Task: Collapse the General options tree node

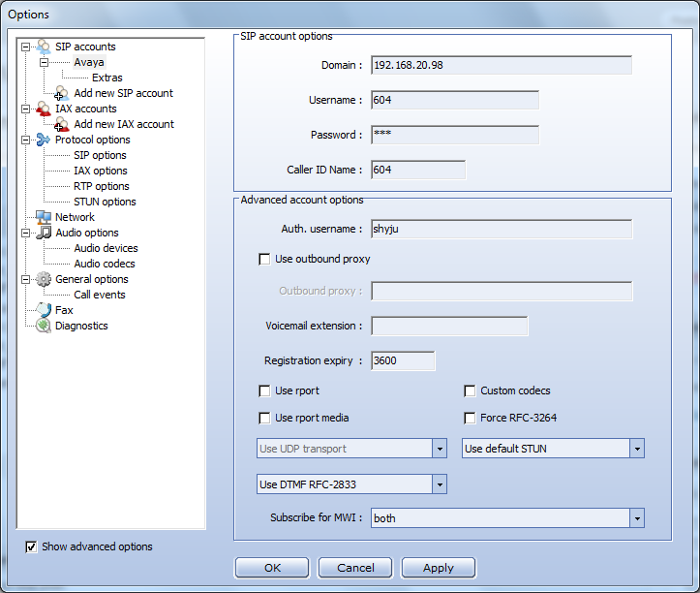Action: tap(26, 279)
